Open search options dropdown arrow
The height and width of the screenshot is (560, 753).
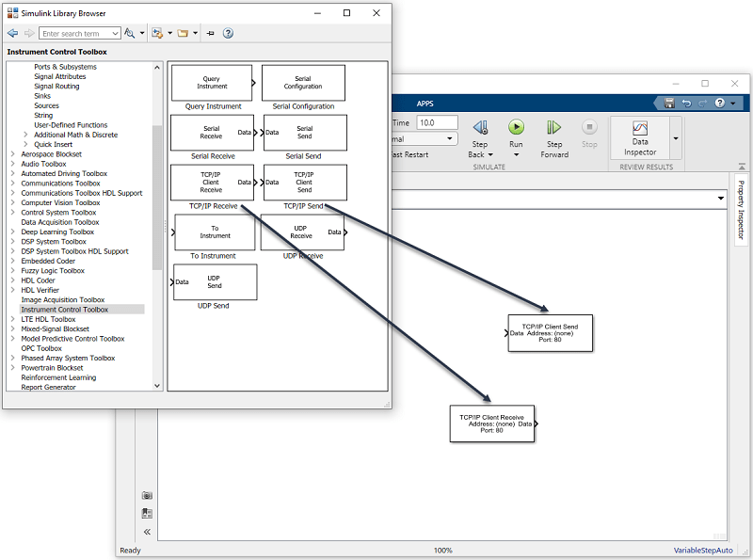point(142,33)
